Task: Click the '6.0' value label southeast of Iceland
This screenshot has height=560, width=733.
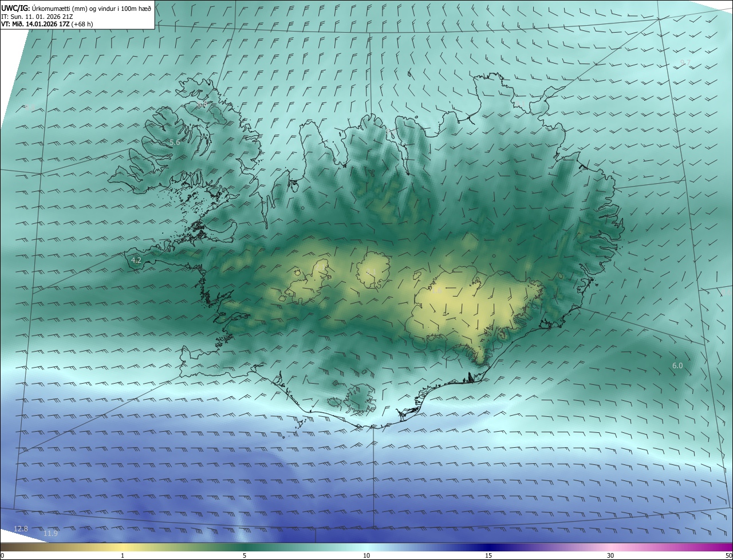Action: pos(677,365)
